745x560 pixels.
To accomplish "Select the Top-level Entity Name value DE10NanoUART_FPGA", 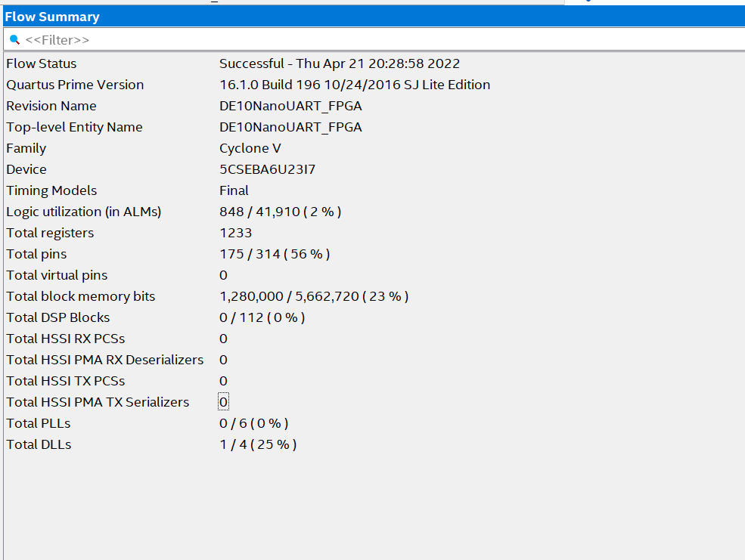I will (290, 127).
